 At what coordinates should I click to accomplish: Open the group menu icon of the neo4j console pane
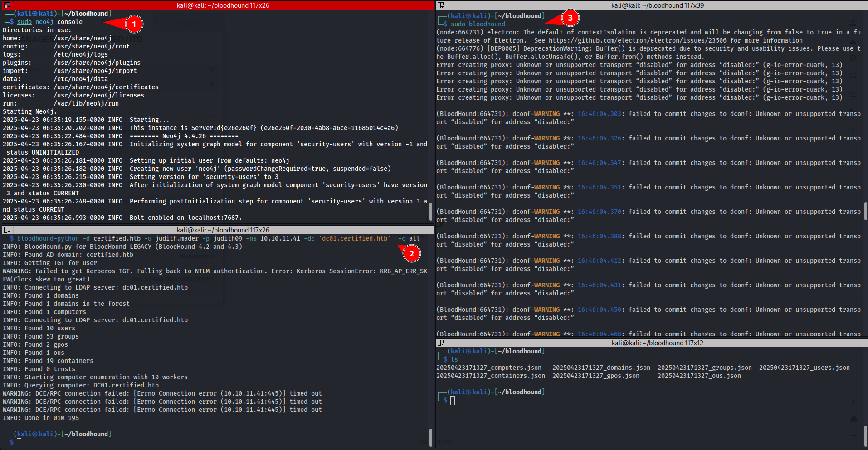(7, 5)
